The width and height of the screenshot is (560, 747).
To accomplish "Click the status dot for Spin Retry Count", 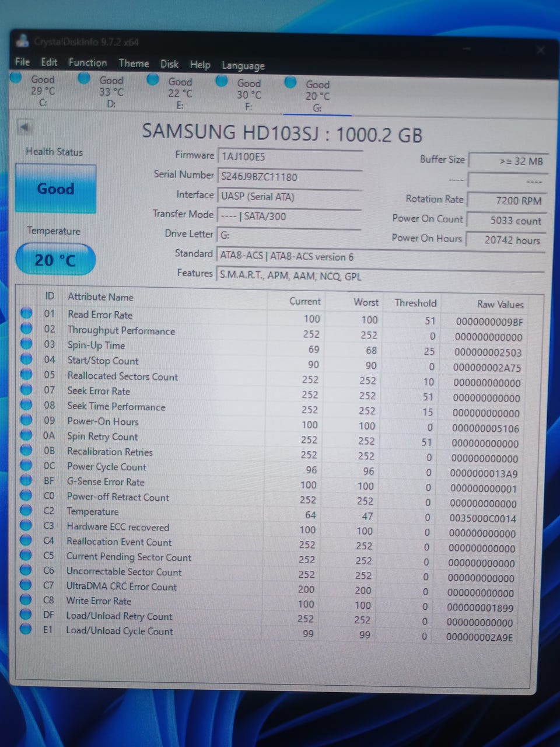I will [26, 435].
